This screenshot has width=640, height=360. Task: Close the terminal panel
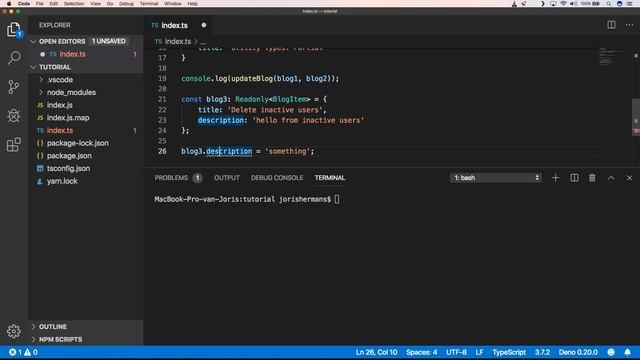(x=629, y=178)
